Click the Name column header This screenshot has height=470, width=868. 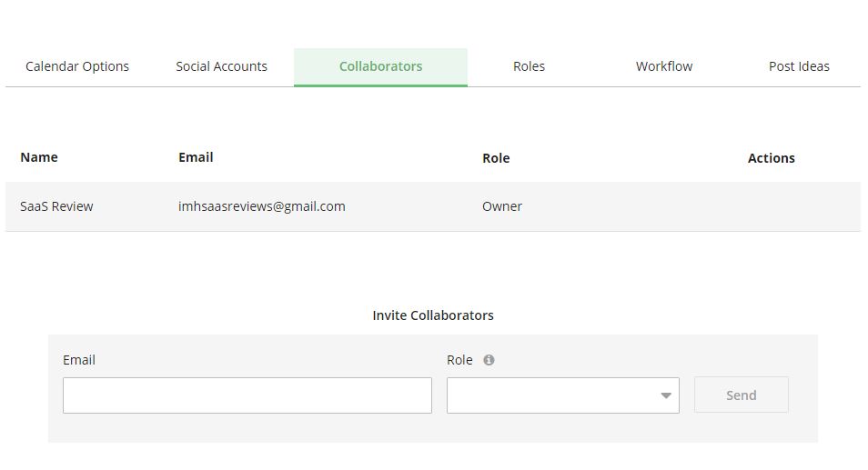39,157
